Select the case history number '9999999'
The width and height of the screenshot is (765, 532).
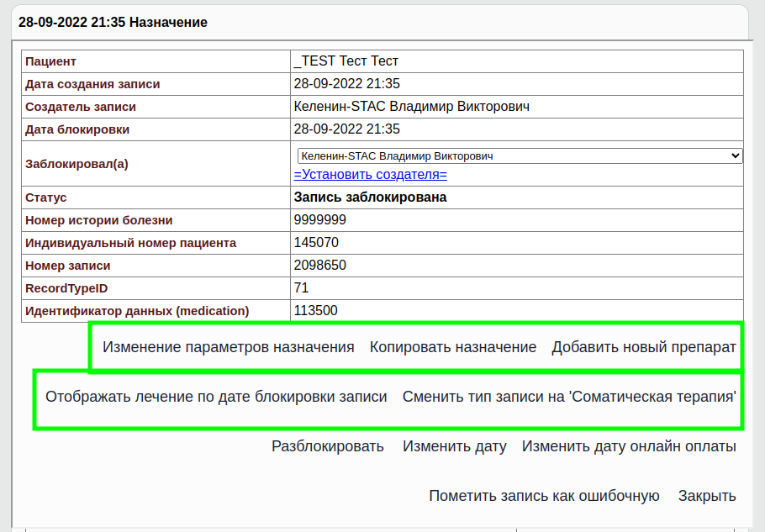click(320, 220)
